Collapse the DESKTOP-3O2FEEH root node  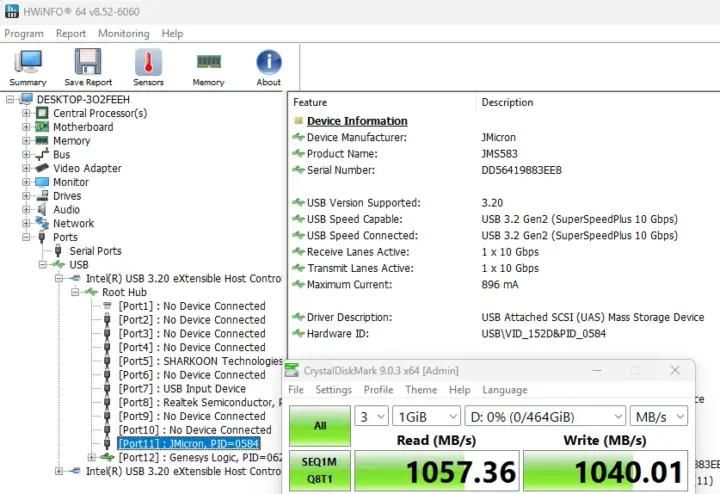coord(10,99)
